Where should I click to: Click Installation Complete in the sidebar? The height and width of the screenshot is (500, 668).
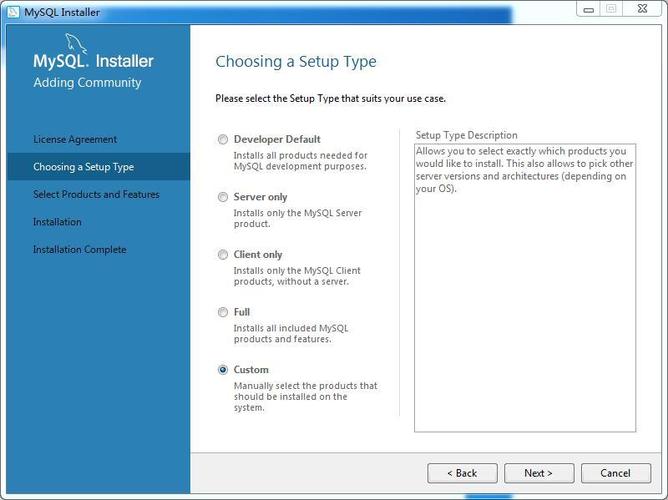coord(79,250)
